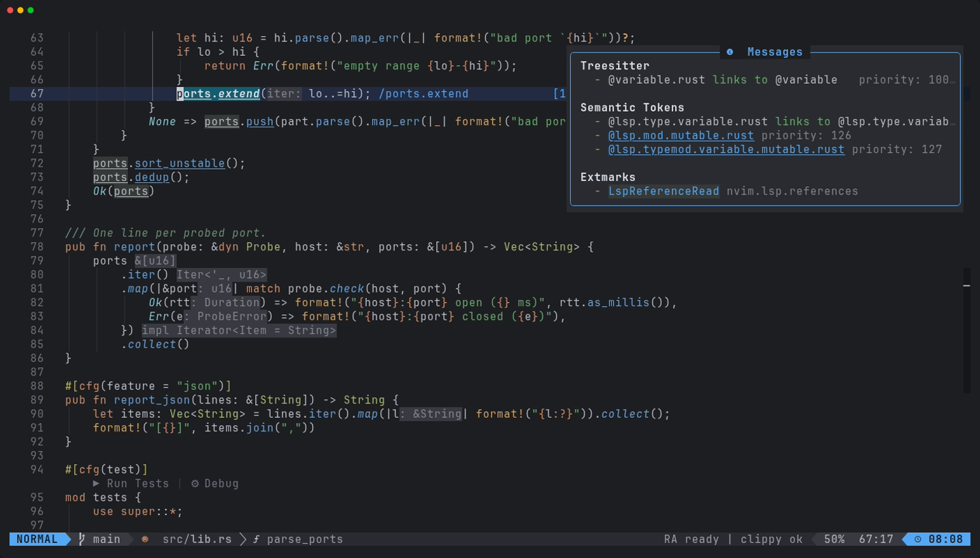Click the git branch icon in the statusline
980x558 pixels.
82,539
